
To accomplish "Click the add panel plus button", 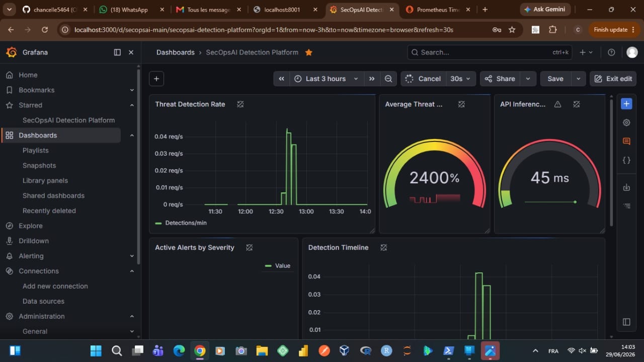I will 156,79.
